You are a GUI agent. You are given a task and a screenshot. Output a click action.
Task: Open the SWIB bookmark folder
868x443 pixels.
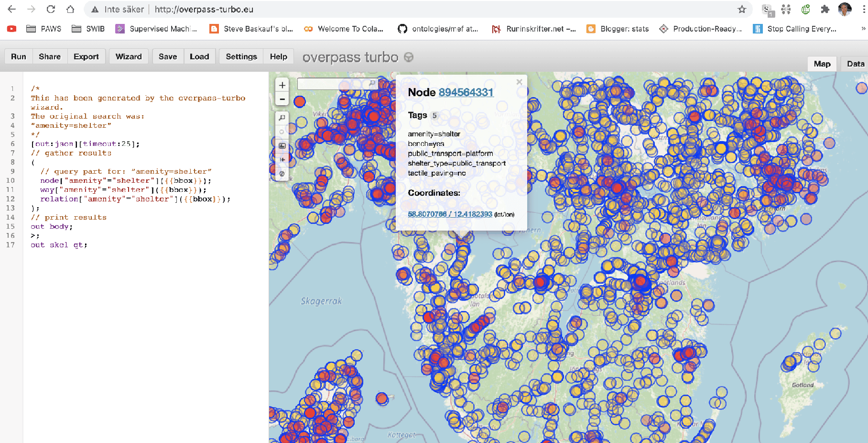pyautogui.click(x=88, y=29)
